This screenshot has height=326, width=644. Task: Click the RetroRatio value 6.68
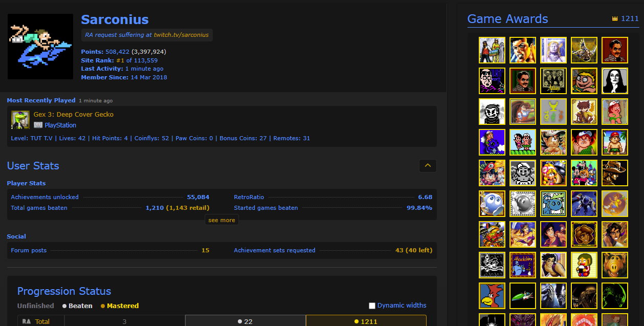[x=425, y=197]
